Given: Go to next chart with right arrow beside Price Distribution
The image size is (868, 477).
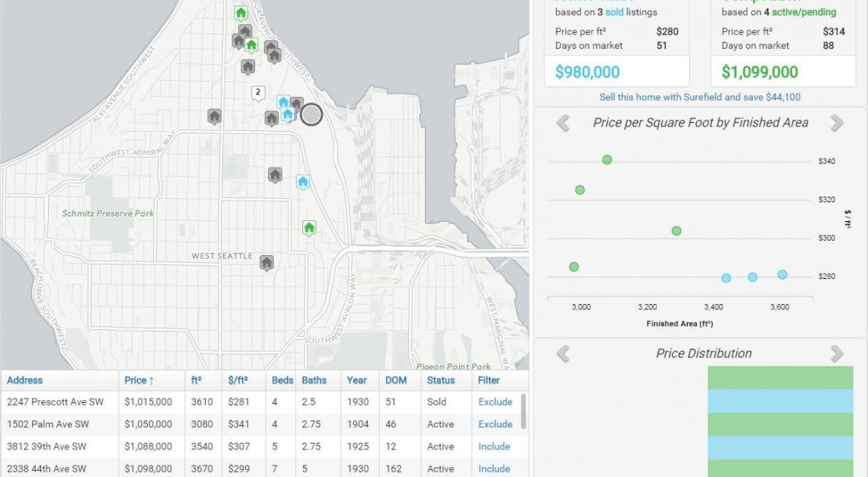Looking at the screenshot, I should tap(837, 354).
